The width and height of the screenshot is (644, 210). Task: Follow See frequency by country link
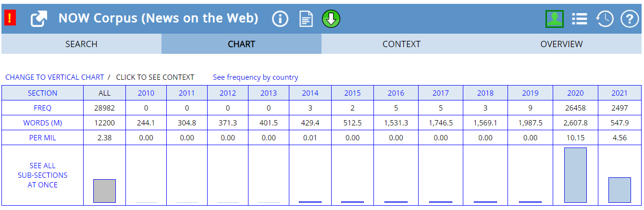tap(256, 77)
